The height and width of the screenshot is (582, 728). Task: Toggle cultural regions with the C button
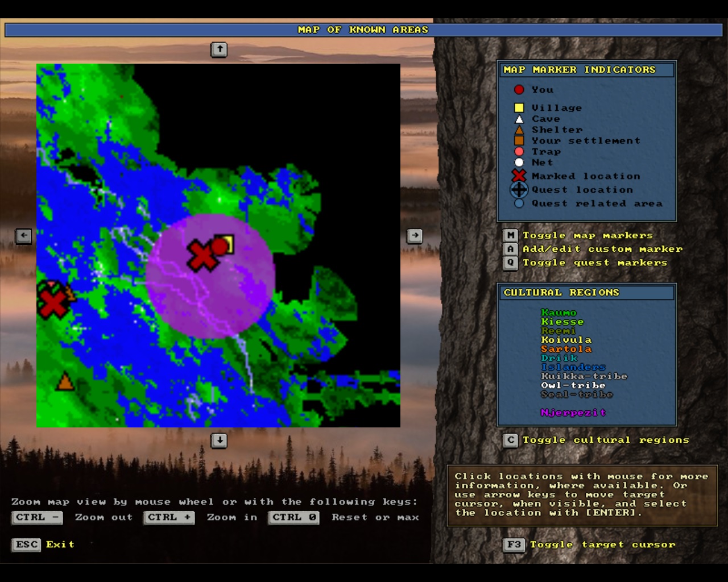[x=510, y=440]
